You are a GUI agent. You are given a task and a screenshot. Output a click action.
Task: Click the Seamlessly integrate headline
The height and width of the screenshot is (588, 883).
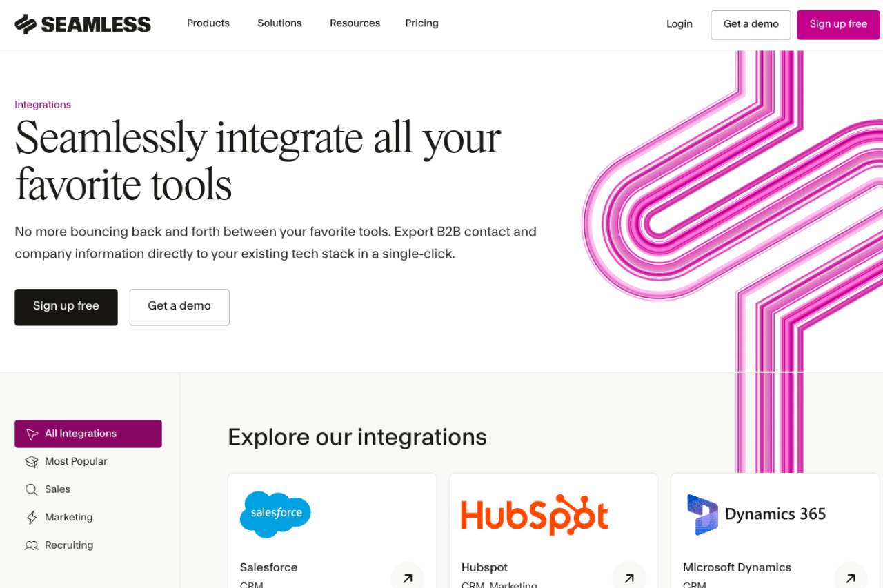tap(258, 161)
